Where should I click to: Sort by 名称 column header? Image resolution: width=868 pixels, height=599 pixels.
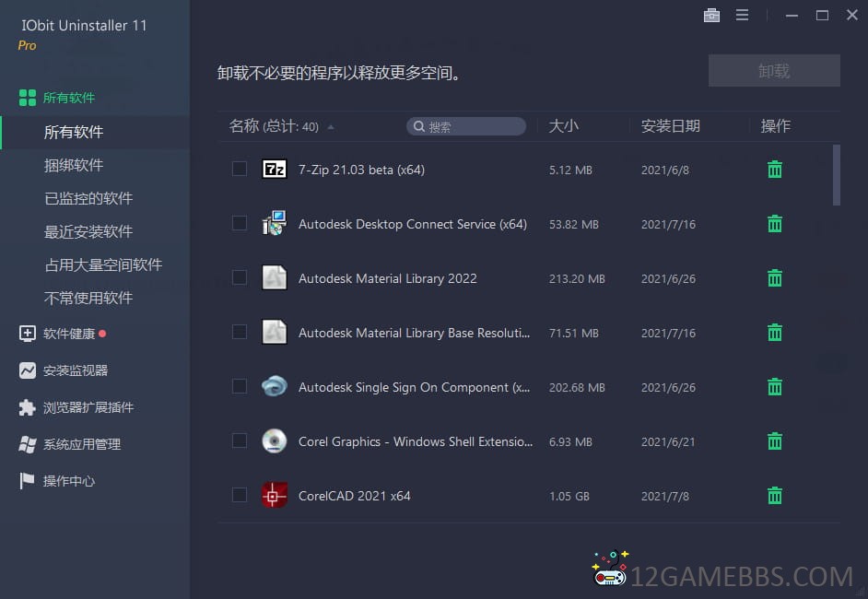coord(244,126)
